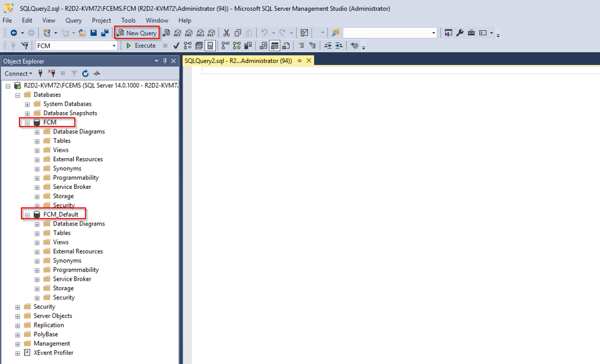Image resolution: width=600 pixels, height=364 pixels.
Task: Open the Connect dropdown in Object Explorer
Action: point(18,74)
